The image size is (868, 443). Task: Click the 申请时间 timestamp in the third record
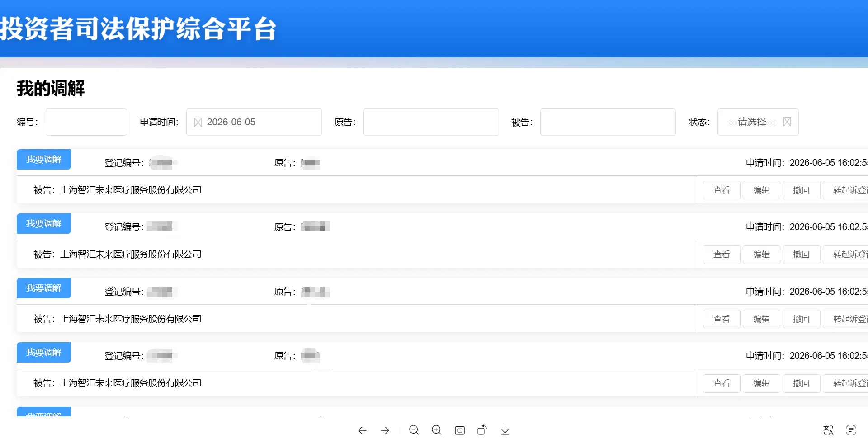807,292
